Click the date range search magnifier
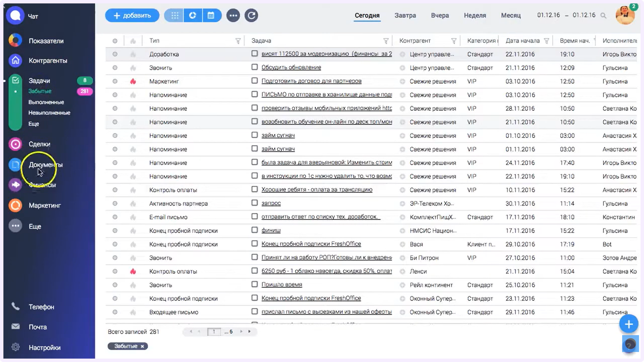 pos(603,15)
